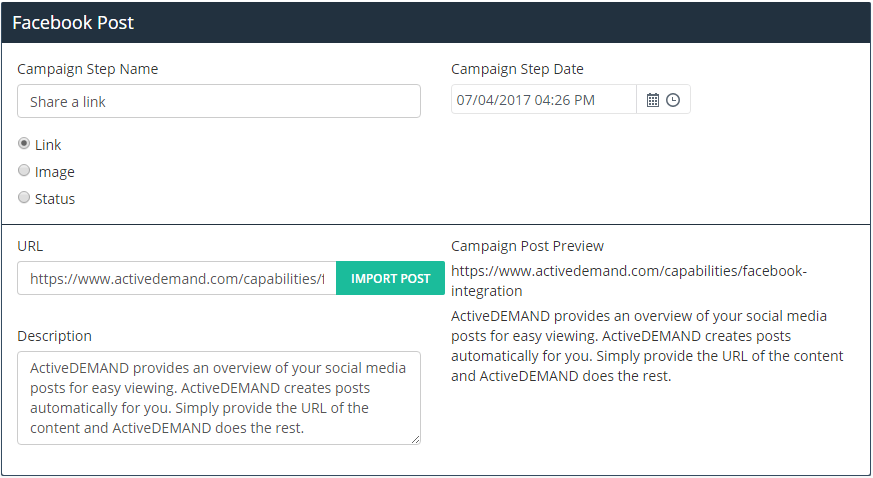Click the Campaign Post Preview description text
873x478 pixels.
coord(647,346)
